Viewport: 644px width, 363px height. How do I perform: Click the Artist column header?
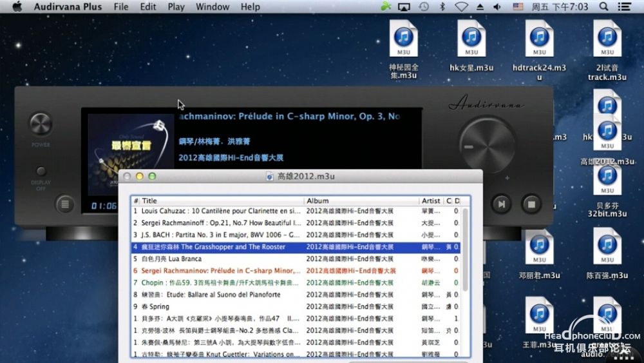click(431, 201)
